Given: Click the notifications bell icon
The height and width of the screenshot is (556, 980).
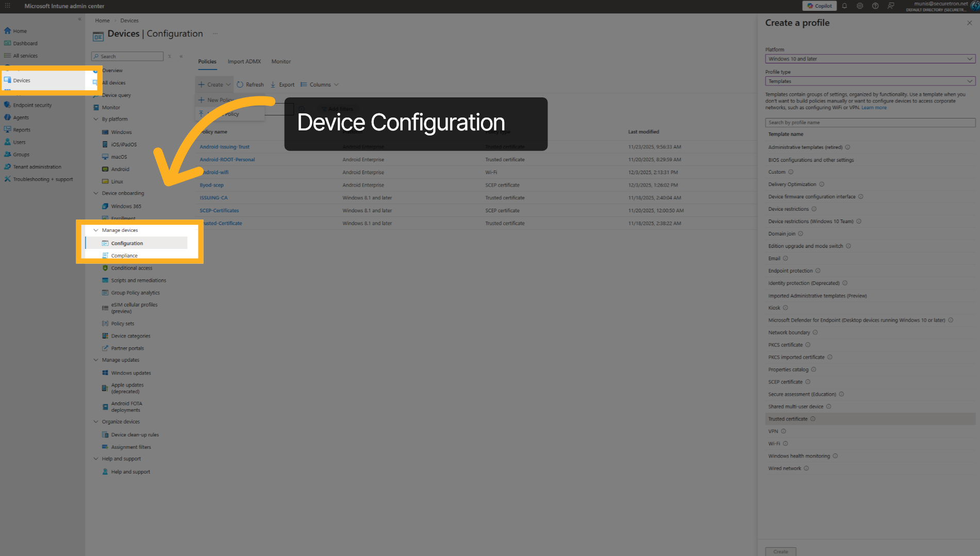Looking at the screenshot, I should point(844,6).
